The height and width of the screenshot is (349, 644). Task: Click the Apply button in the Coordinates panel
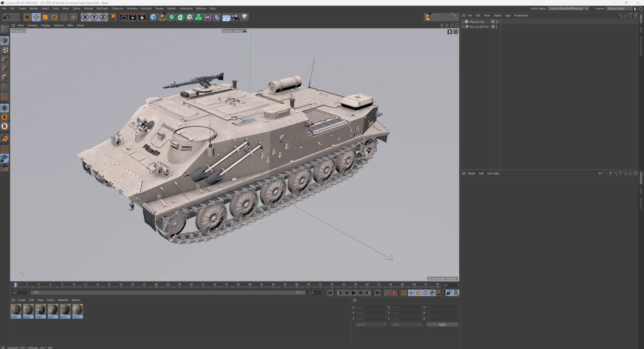coord(442,324)
